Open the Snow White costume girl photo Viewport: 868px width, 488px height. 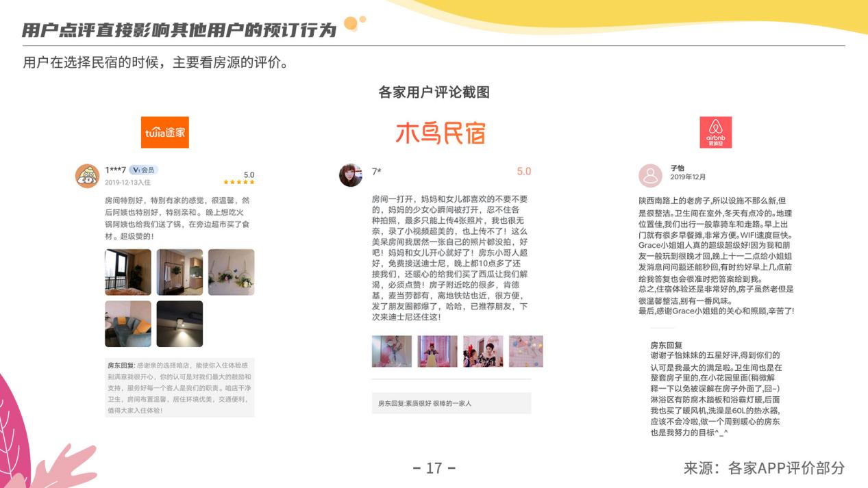[x=437, y=351]
